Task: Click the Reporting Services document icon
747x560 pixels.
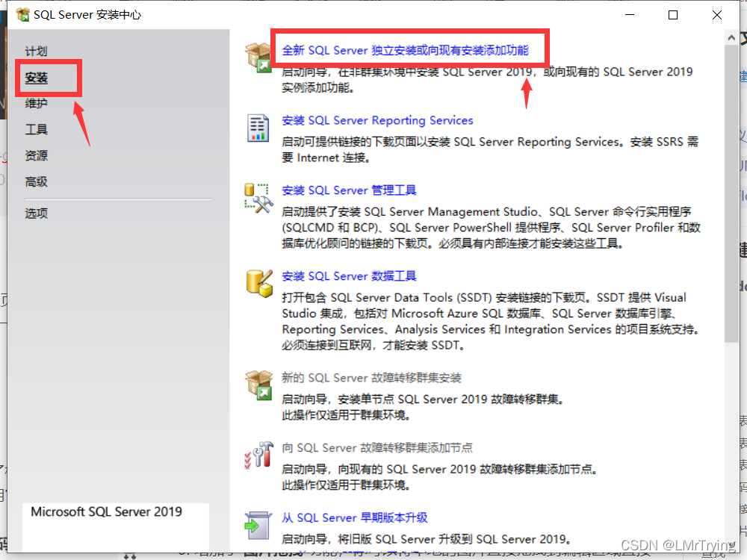Action: pos(258,128)
